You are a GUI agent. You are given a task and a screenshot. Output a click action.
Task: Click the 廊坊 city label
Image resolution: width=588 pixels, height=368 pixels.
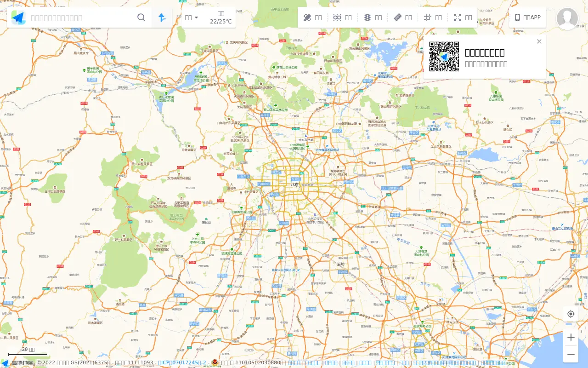click(x=341, y=264)
